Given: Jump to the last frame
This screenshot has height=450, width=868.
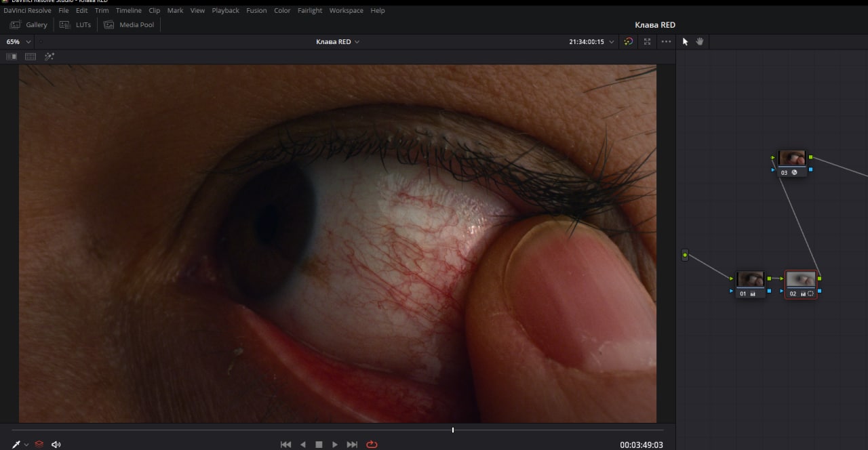Looking at the screenshot, I should (352, 445).
